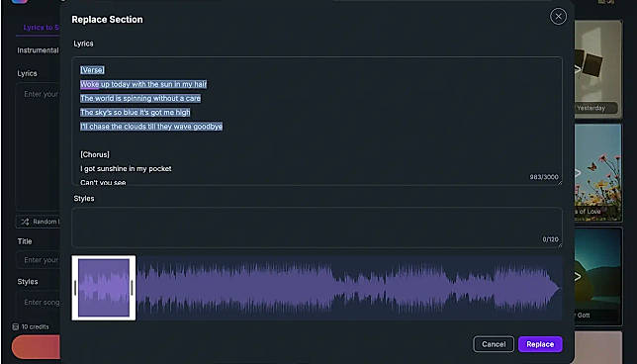This screenshot has height=364, width=637.
Task: Open the Yesterday song thumbnail
Action: [x=598, y=69]
